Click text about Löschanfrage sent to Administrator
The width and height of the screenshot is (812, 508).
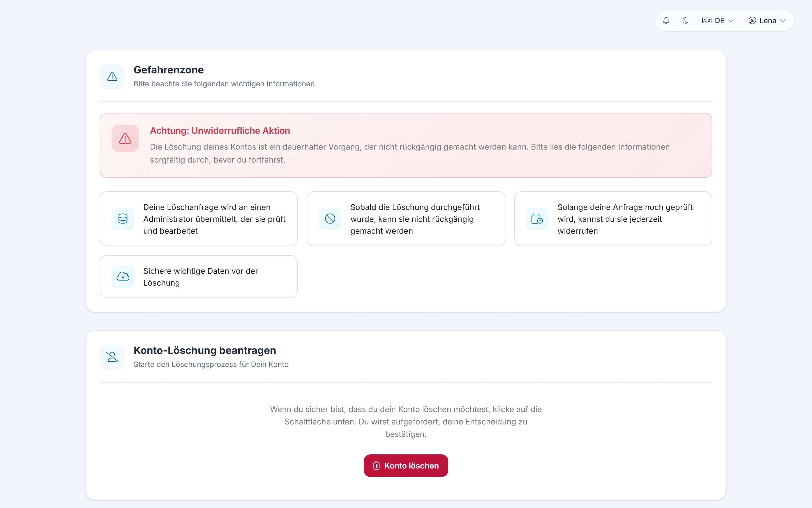click(214, 219)
